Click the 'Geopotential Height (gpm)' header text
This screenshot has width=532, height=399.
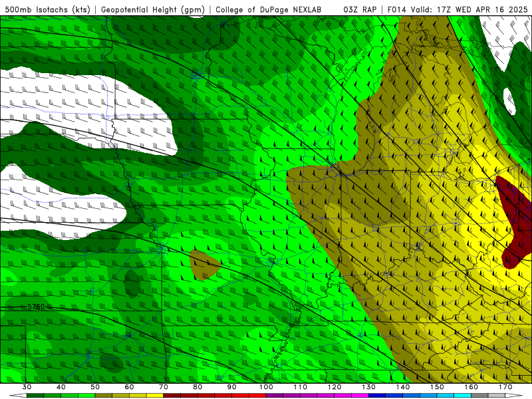point(153,10)
